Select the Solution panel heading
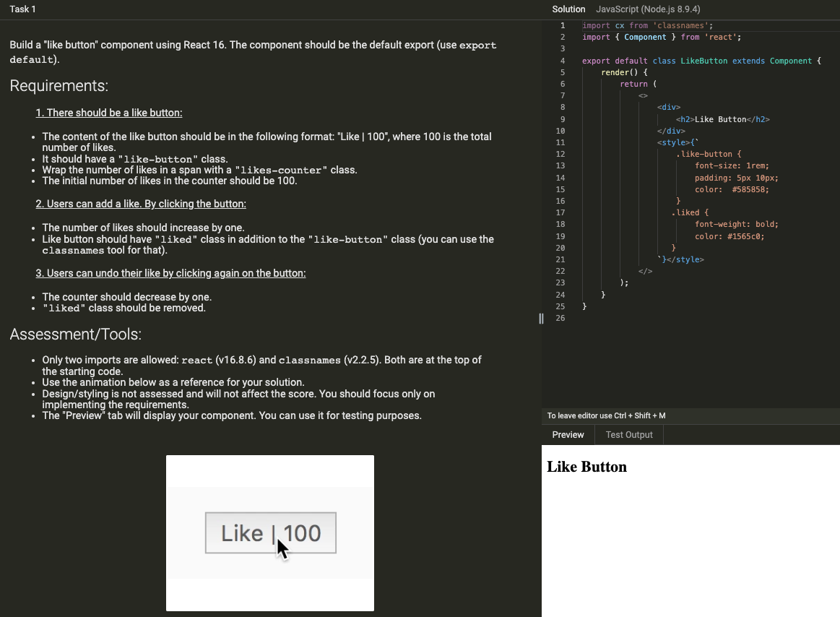 [x=568, y=9]
